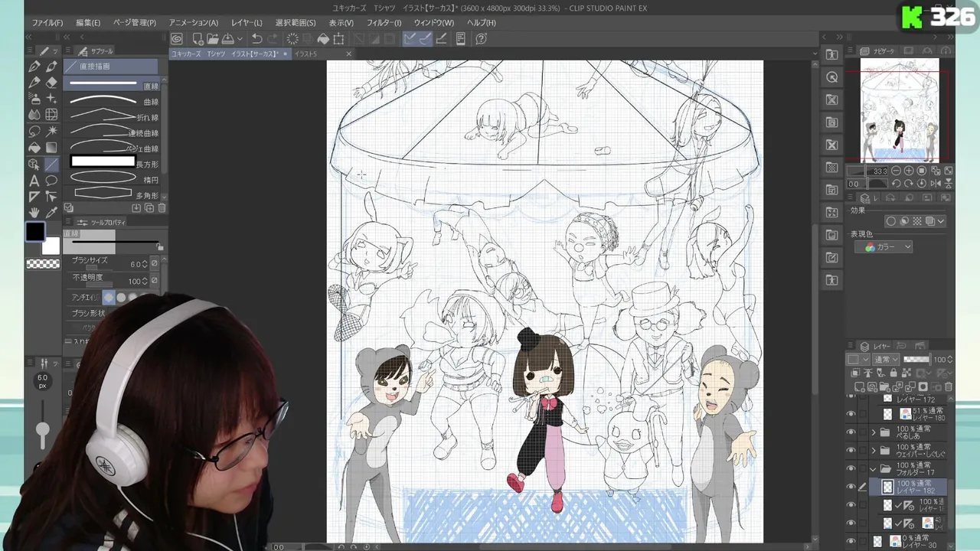Open the ウィンドウ(W) menu
The image size is (980, 551).
coord(433,23)
